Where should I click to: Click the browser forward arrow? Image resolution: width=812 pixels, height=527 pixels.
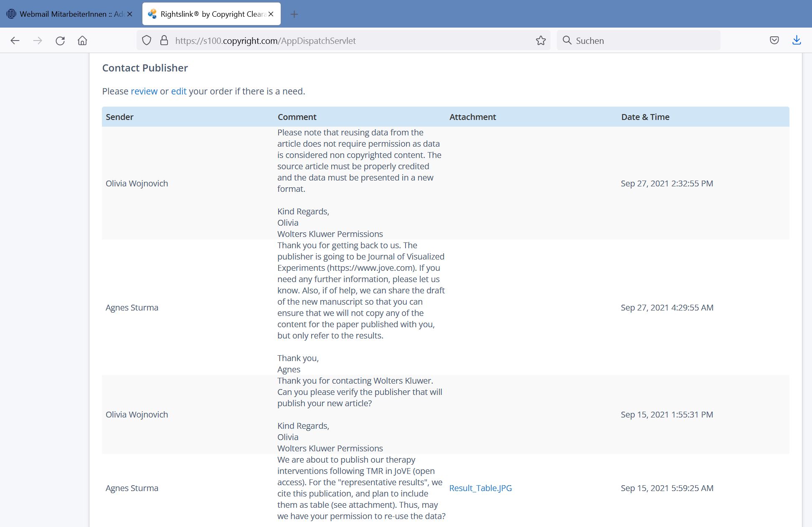[x=38, y=41]
